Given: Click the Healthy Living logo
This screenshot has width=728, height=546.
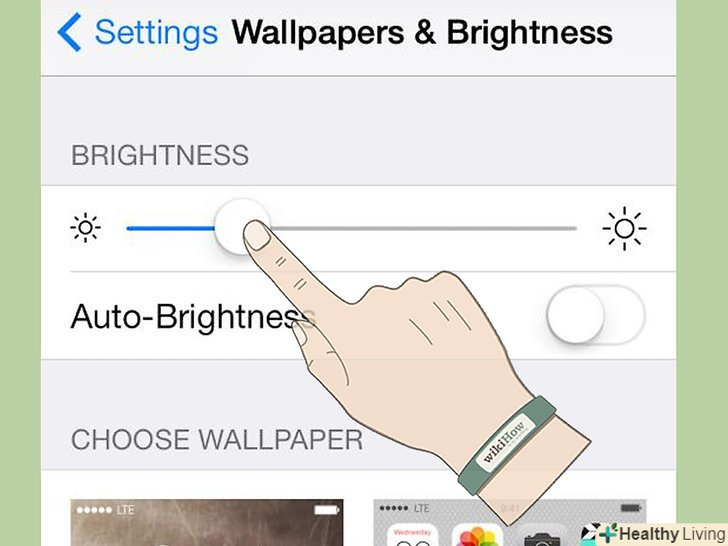Looking at the screenshot, I should pos(662,534).
